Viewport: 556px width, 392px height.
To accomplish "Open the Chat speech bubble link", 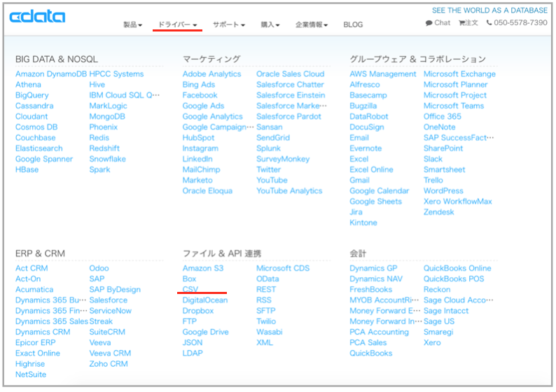I will (x=438, y=22).
